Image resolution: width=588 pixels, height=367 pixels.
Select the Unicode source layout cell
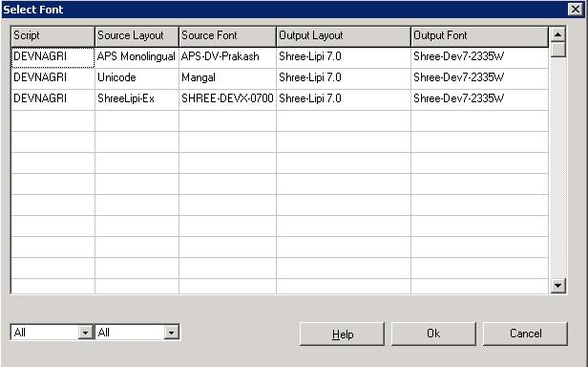[136, 78]
